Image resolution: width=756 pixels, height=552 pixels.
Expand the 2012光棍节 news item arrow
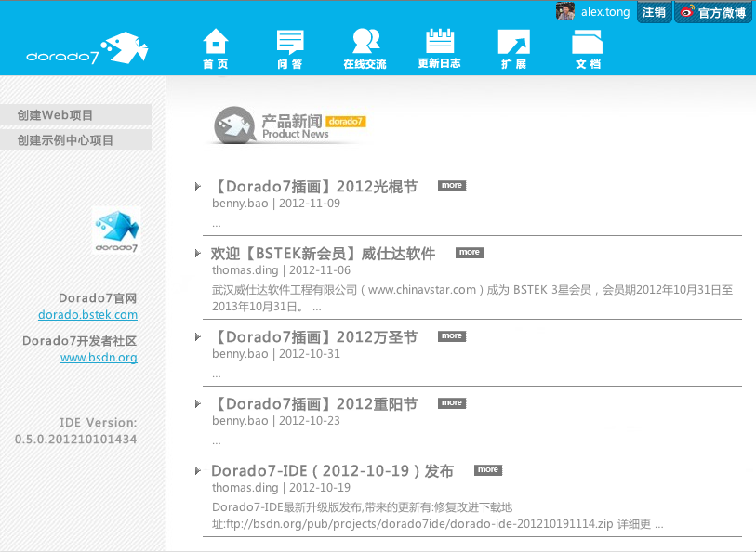pyautogui.click(x=198, y=186)
